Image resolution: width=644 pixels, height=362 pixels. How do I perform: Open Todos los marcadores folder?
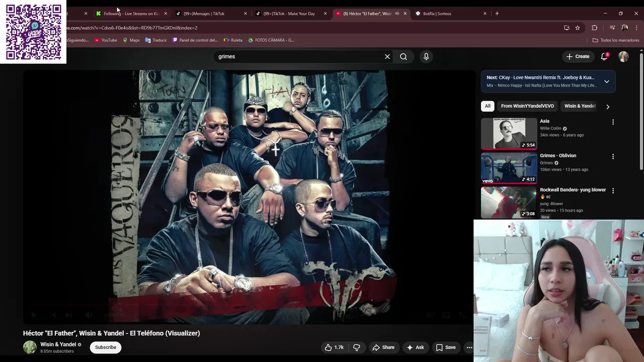[x=616, y=40]
